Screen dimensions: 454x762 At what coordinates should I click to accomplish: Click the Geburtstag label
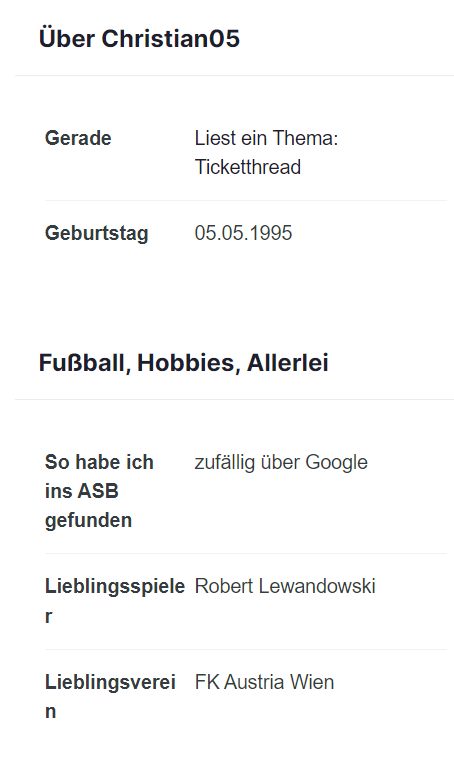(x=96, y=233)
